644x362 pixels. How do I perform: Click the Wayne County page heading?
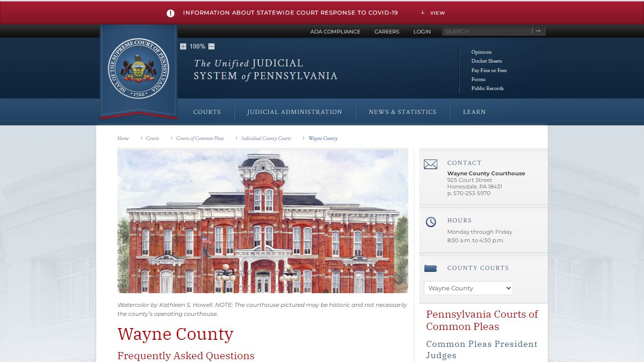pyautogui.click(x=175, y=334)
